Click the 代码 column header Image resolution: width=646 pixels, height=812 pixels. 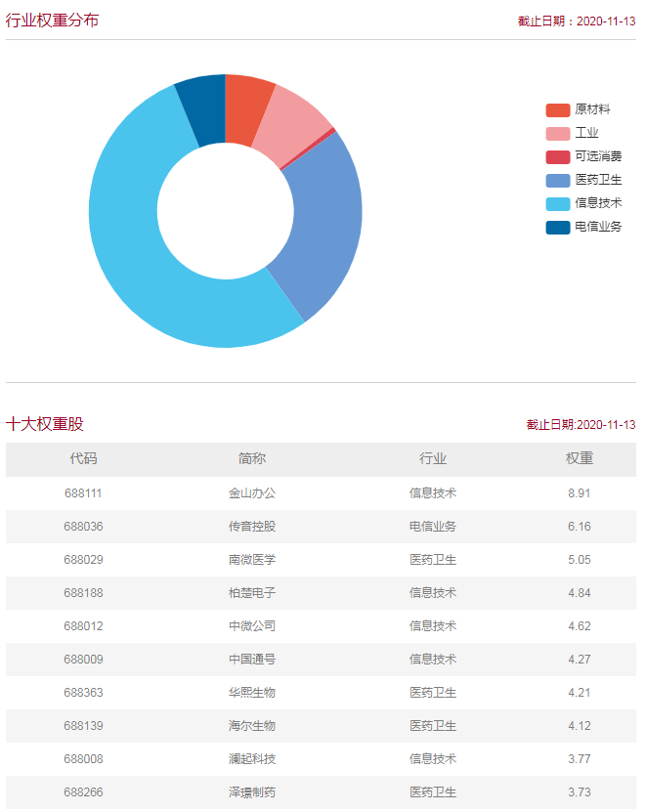[83, 458]
